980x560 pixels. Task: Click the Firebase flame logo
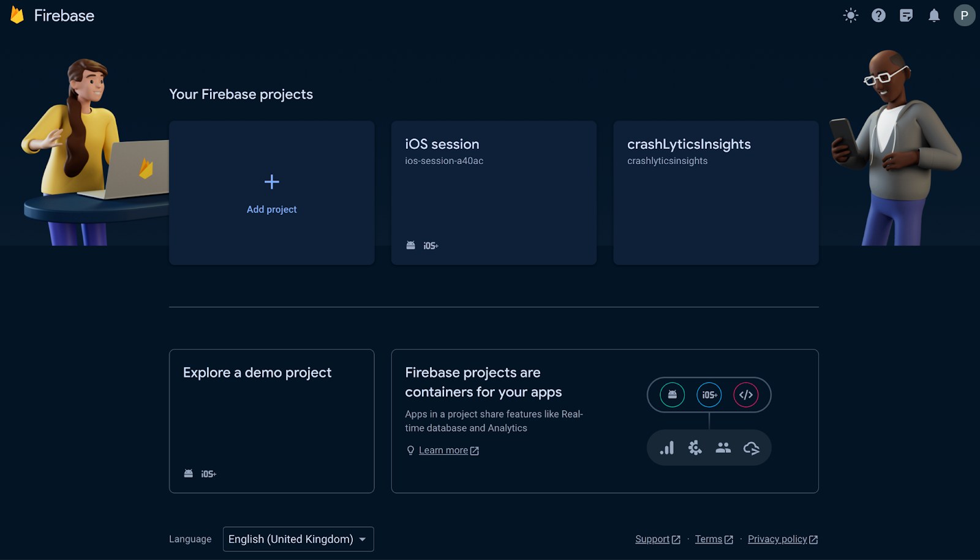(x=17, y=15)
